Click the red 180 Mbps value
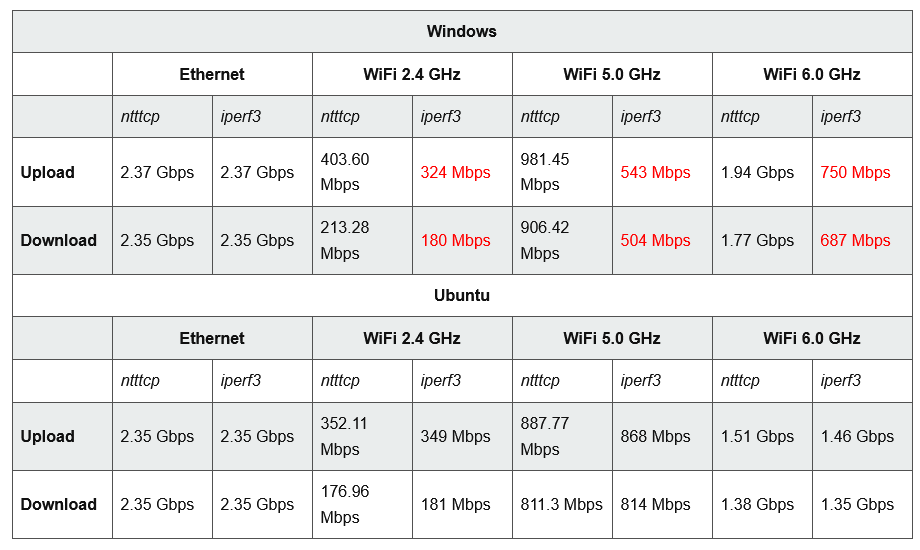 click(x=455, y=241)
